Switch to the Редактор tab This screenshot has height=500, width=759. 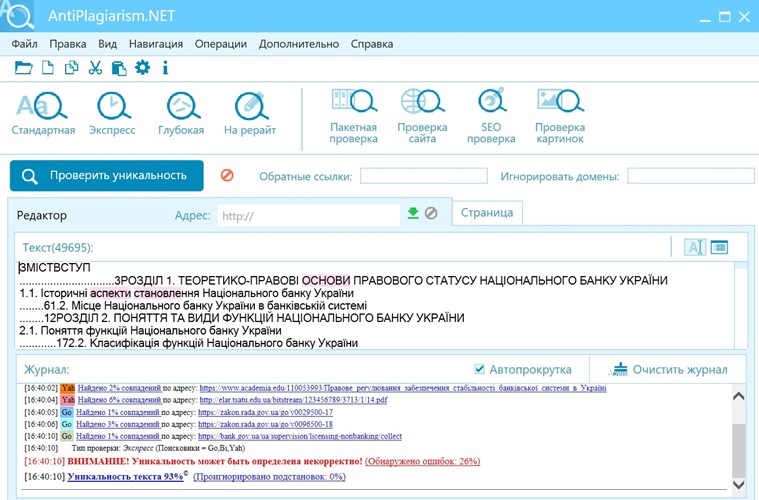(42, 215)
